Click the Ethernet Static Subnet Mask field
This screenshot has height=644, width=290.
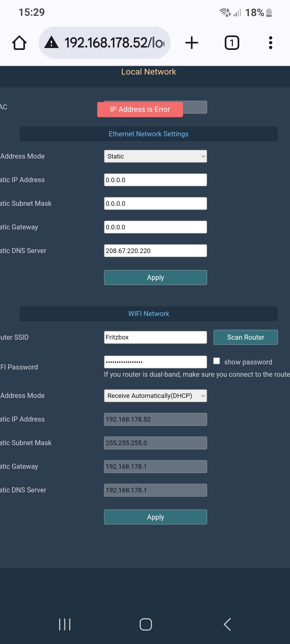tap(155, 203)
